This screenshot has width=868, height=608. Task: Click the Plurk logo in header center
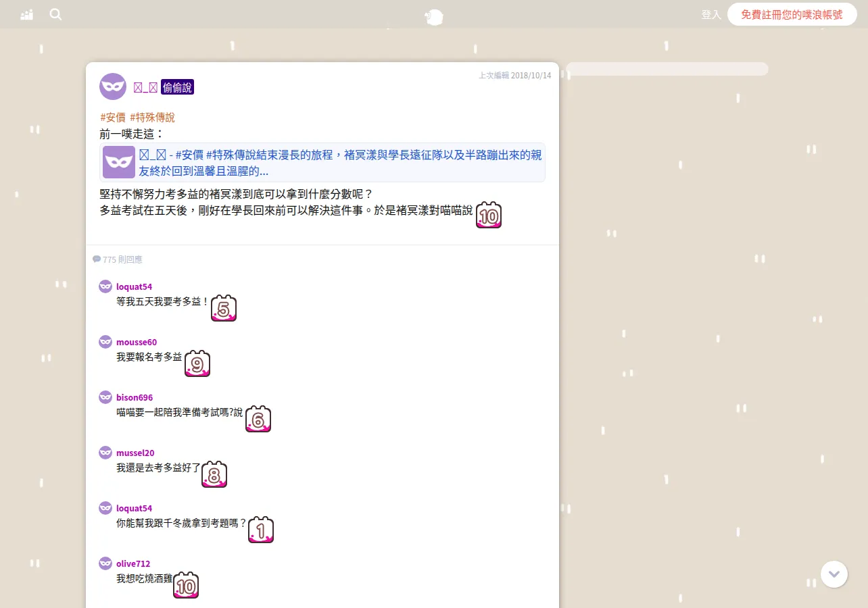[x=434, y=17]
